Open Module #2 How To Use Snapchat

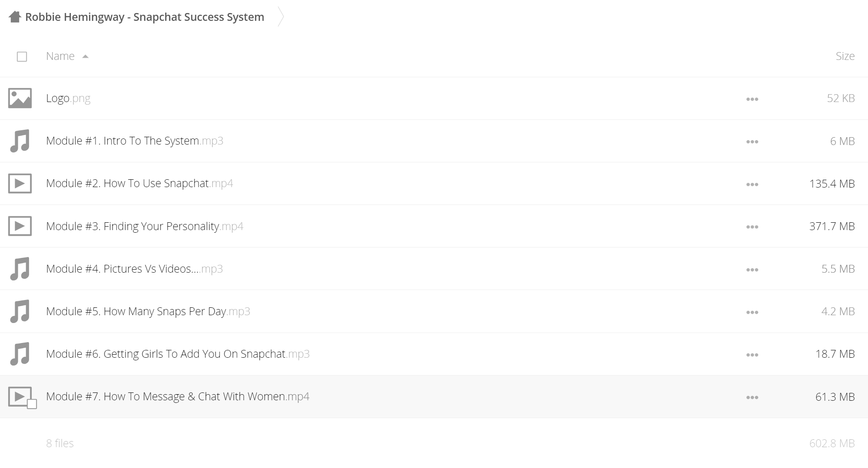(x=139, y=183)
